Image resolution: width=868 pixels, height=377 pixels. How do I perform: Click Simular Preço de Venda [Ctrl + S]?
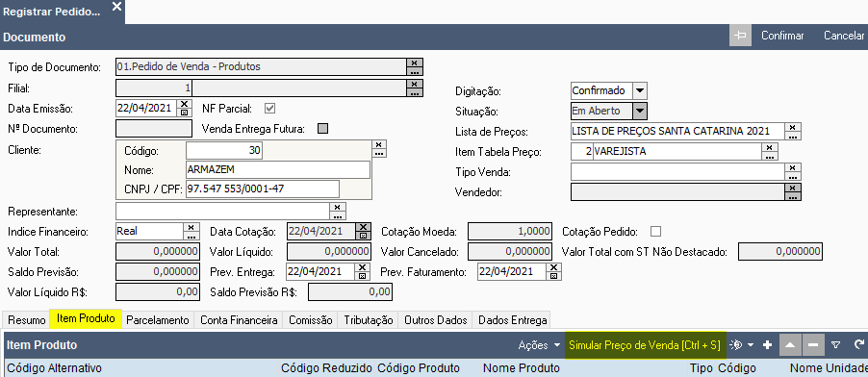pos(645,345)
